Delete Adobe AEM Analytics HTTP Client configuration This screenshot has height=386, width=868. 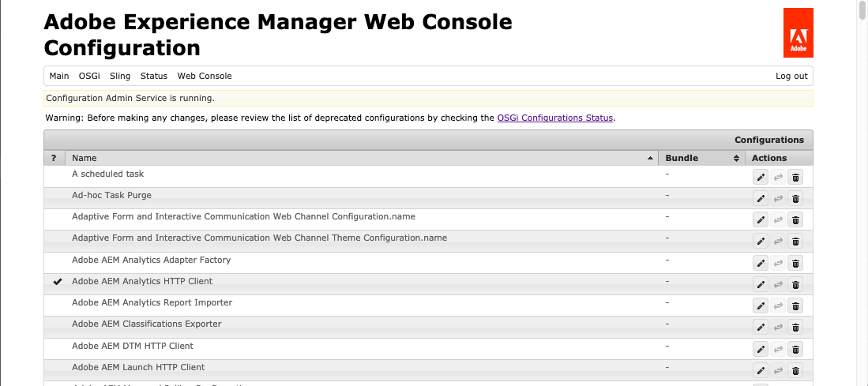(795, 284)
